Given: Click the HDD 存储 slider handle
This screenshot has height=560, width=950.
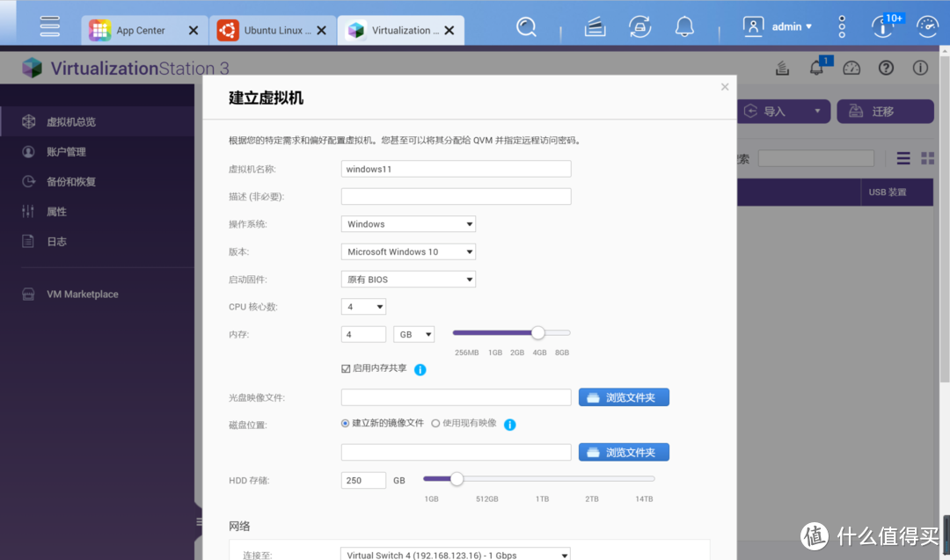Looking at the screenshot, I should [457, 479].
